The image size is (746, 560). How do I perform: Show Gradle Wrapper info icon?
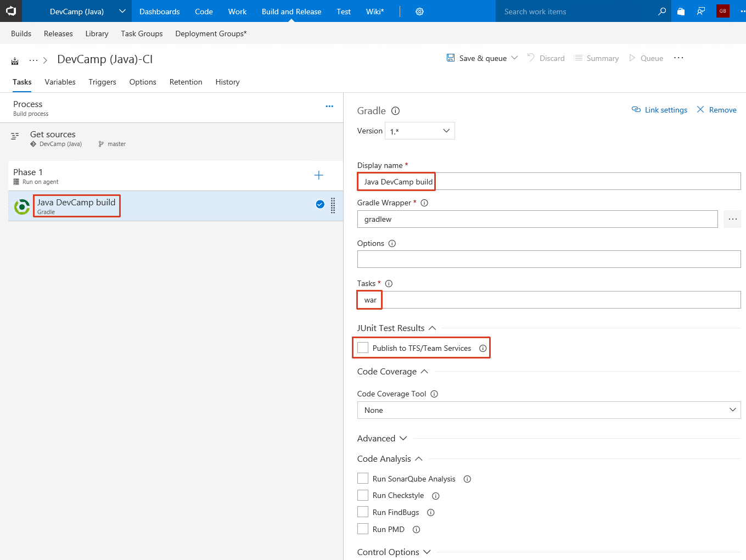[x=424, y=203]
